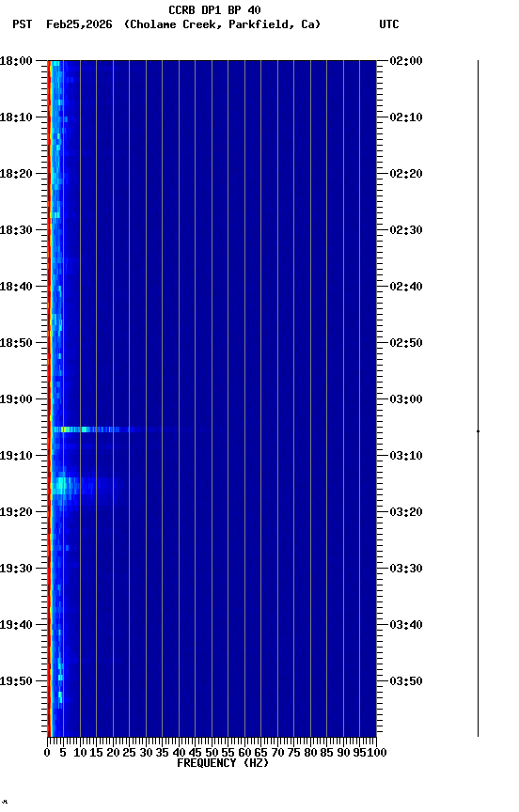The image size is (519, 812).
Task: Click the 18:30 PST time label
Action: pyautogui.click(x=16, y=230)
